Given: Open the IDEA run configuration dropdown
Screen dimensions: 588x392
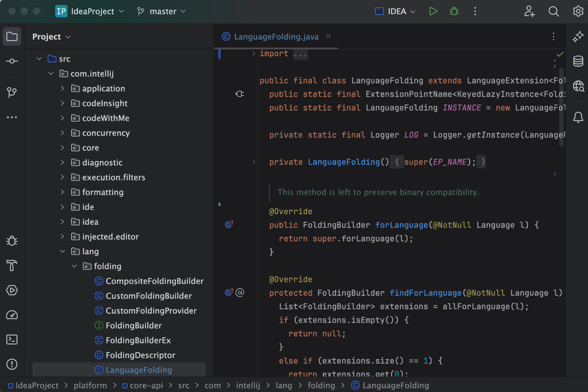Looking at the screenshot, I should click(396, 11).
